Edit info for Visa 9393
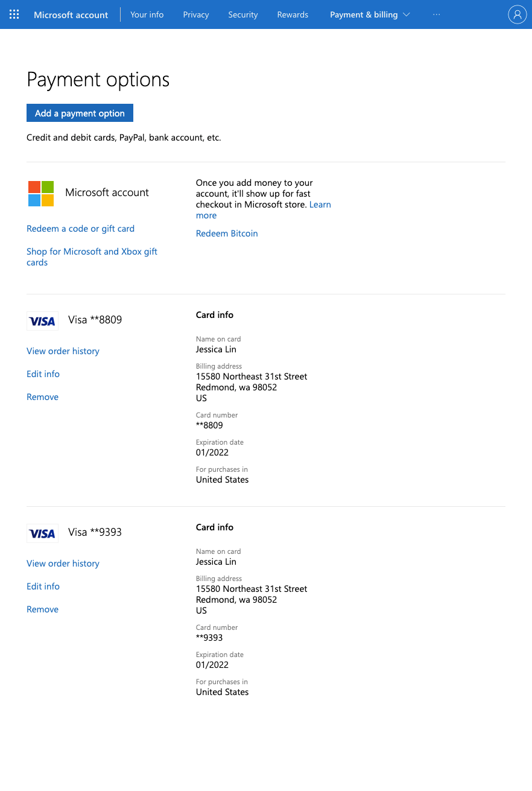The image size is (532, 791). (x=43, y=586)
